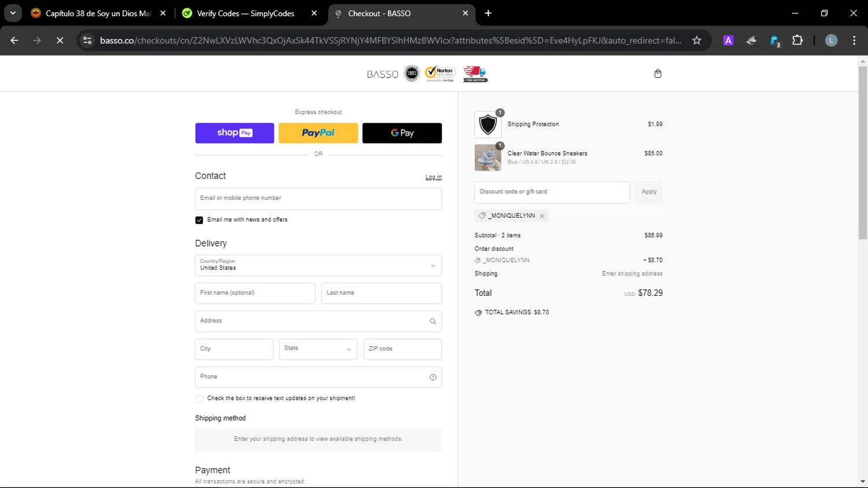Go forward in browser history
Viewport: 868px width, 488px height.
click(37, 41)
